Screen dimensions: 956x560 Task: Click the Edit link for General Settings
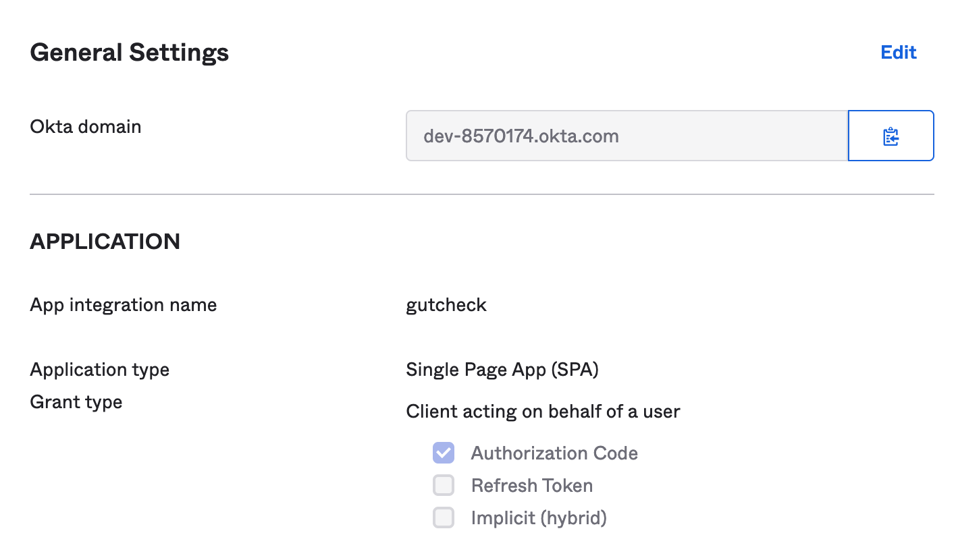click(898, 53)
